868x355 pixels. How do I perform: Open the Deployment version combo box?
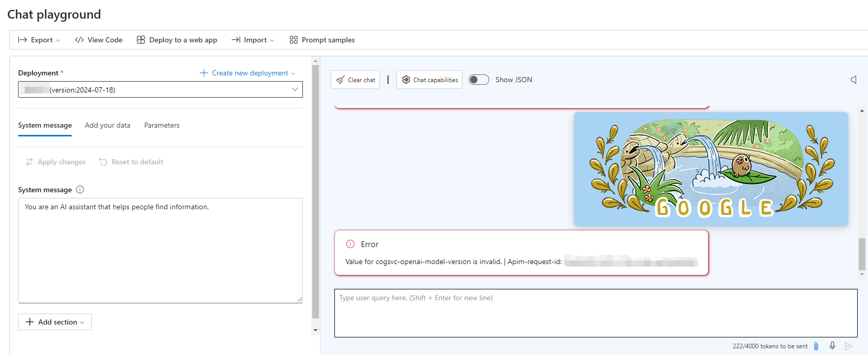[x=160, y=89]
